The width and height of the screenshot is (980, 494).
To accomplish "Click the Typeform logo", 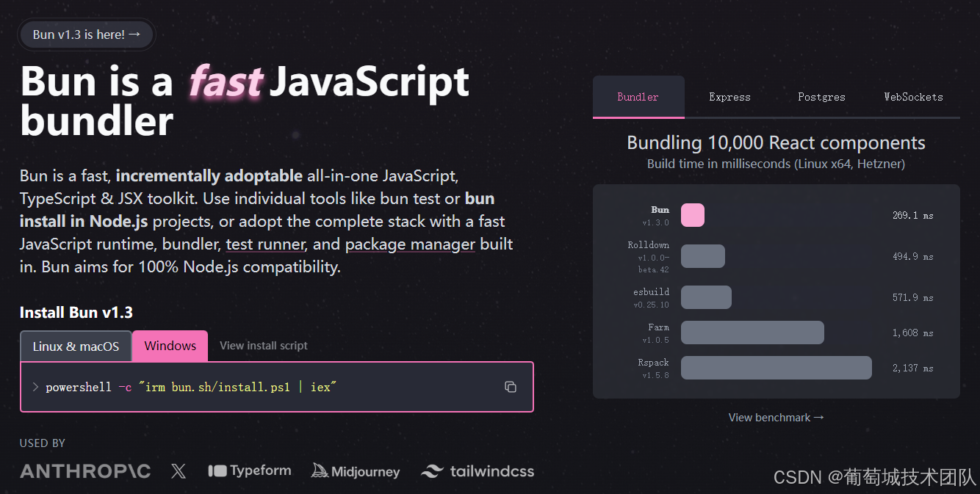I will click(x=250, y=471).
